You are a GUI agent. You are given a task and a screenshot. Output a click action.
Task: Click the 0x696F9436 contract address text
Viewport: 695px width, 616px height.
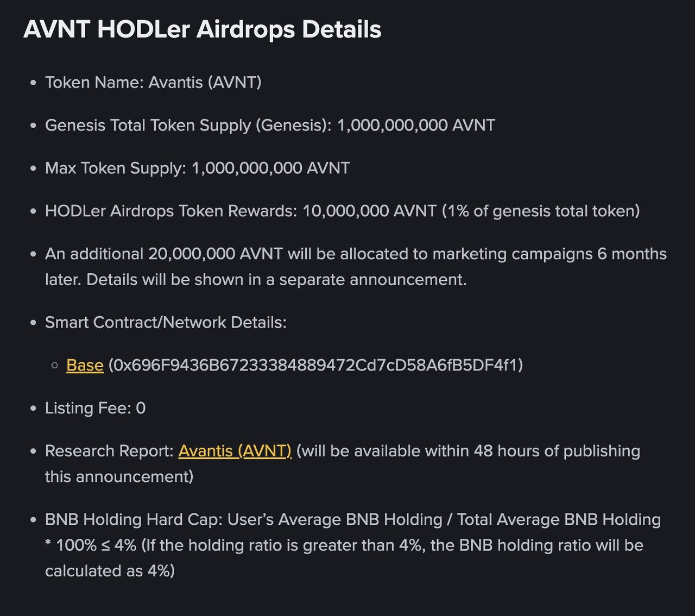pyautogui.click(x=315, y=365)
